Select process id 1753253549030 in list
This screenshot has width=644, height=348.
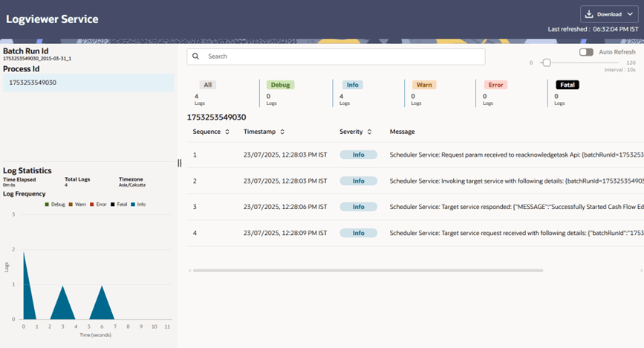tap(88, 83)
